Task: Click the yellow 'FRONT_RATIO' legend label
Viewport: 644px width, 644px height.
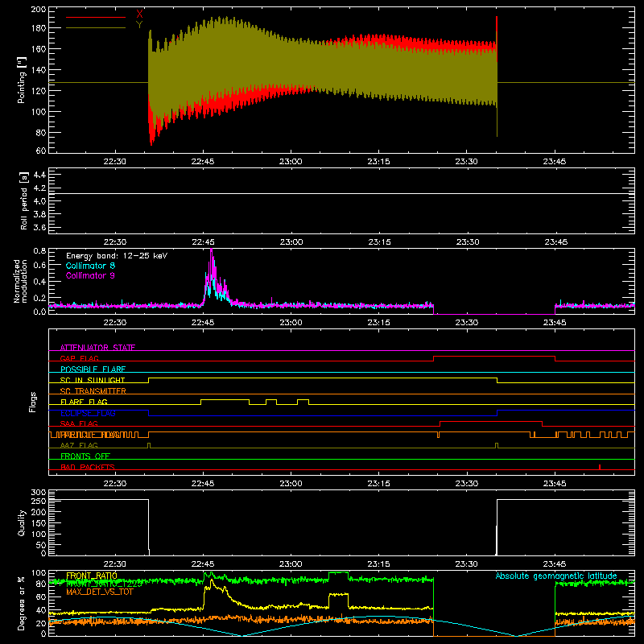Action: (92, 576)
